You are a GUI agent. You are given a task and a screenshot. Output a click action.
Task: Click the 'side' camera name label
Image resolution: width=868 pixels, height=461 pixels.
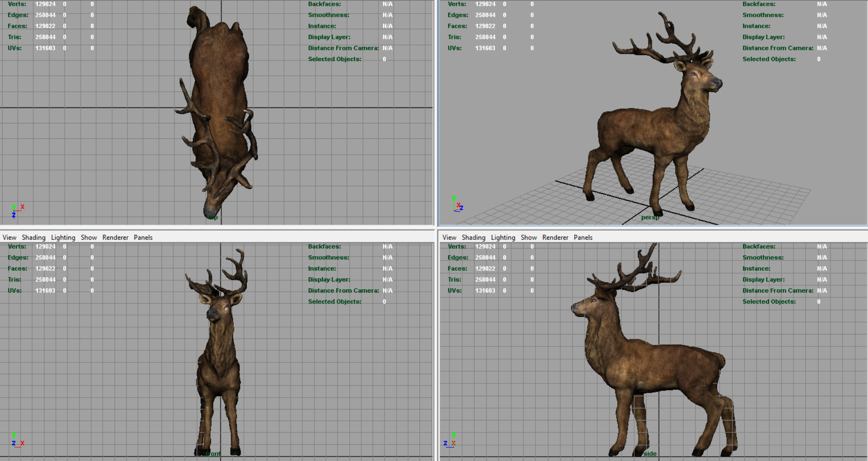click(x=650, y=454)
